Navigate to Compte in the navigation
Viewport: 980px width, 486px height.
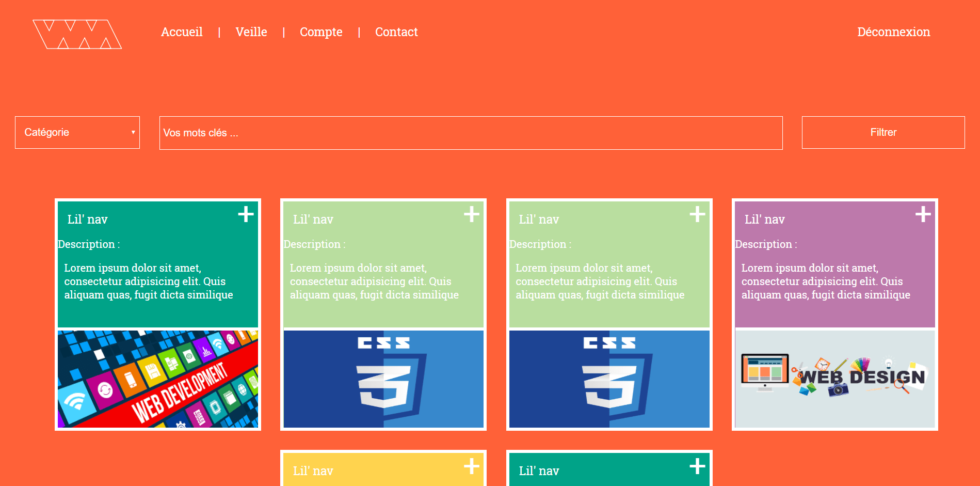pyautogui.click(x=321, y=32)
